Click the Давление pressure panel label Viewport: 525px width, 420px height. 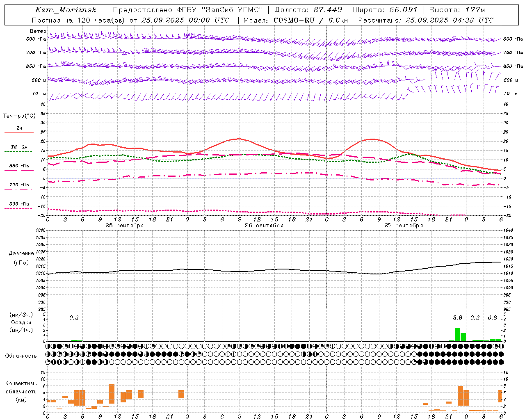(21, 253)
